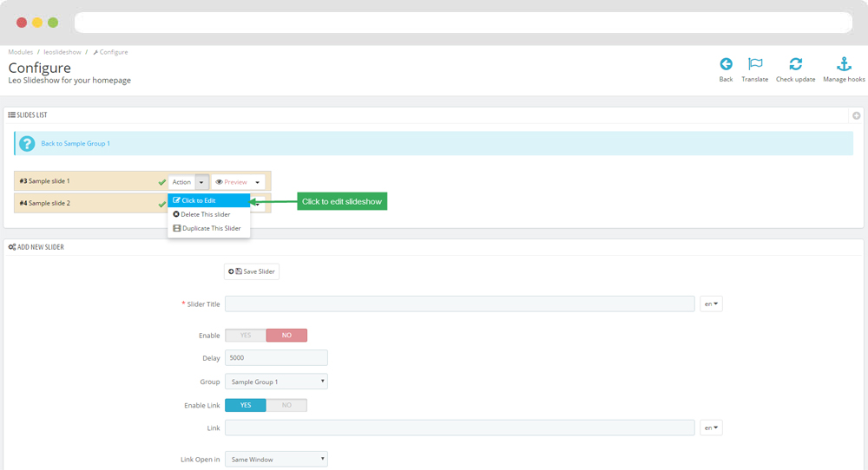Open Manage hooks anchor icon

[x=843, y=64]
